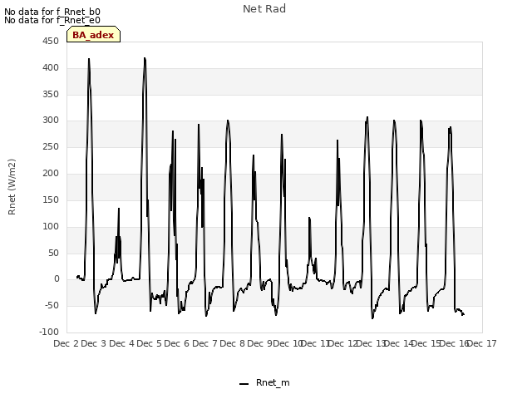Screen dimensions: 532x399
Task: Click the Dec 6 x-axis tick label
Action: pyautogui.click(x=176, y=343)
